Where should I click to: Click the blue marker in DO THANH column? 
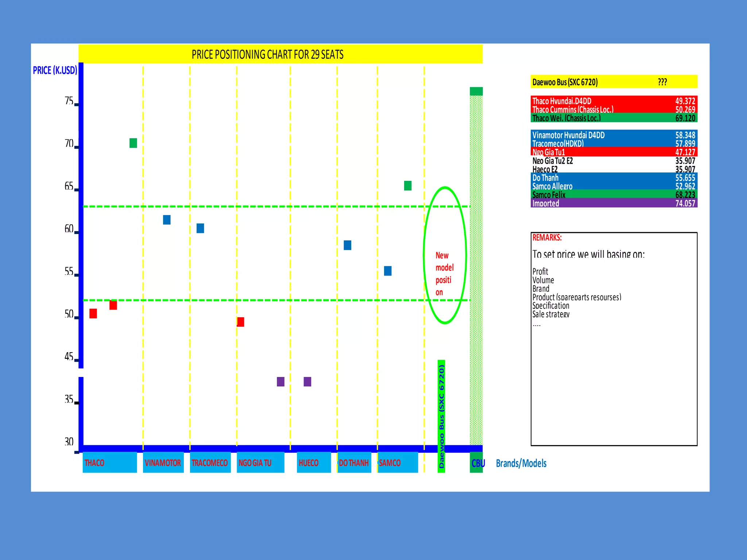[x=348, y=245]
